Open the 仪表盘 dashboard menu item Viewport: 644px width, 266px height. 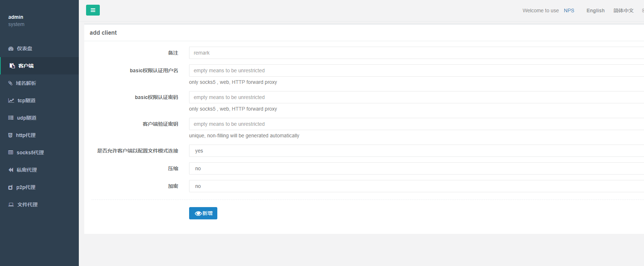39,48
